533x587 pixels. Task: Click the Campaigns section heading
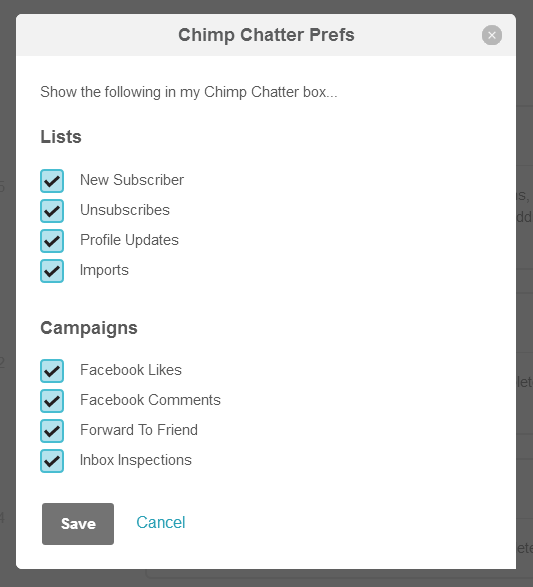pos(89,328)
